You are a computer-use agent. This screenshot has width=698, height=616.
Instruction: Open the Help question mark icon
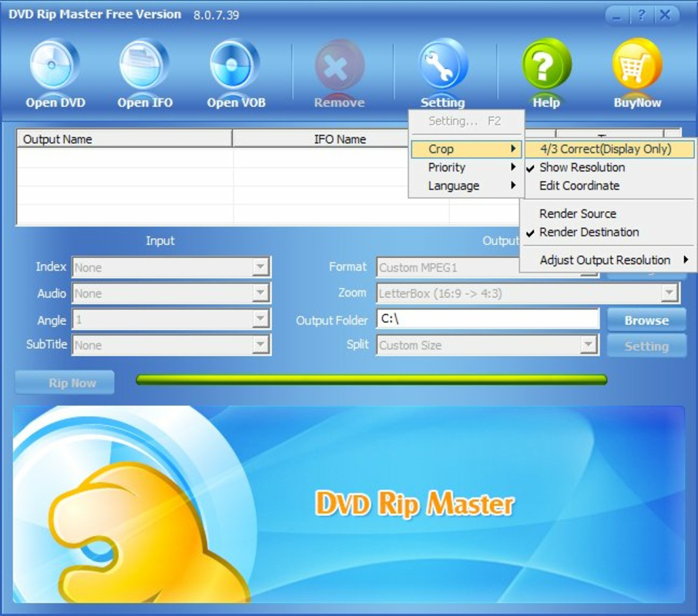pyautogui.click(x=546, y=65)
